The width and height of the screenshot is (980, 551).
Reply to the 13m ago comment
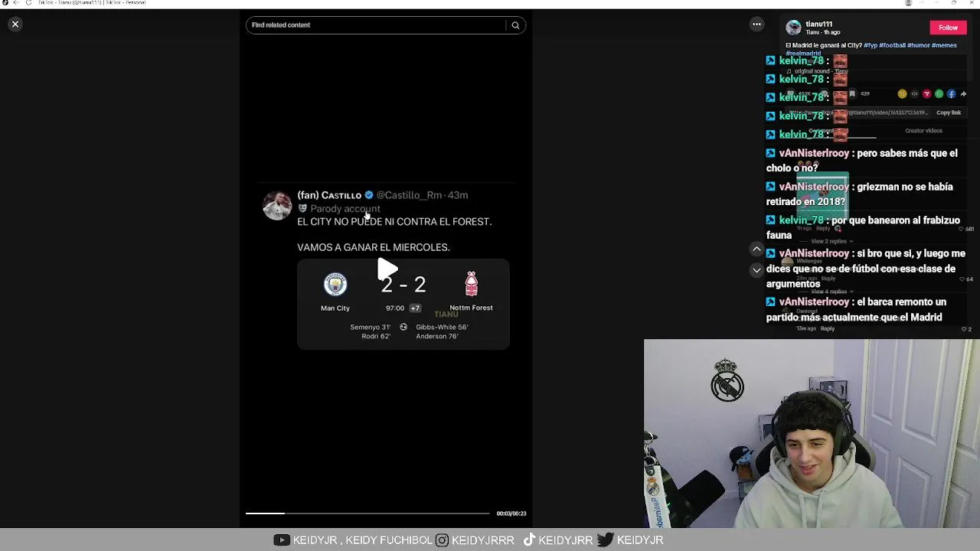828,329
